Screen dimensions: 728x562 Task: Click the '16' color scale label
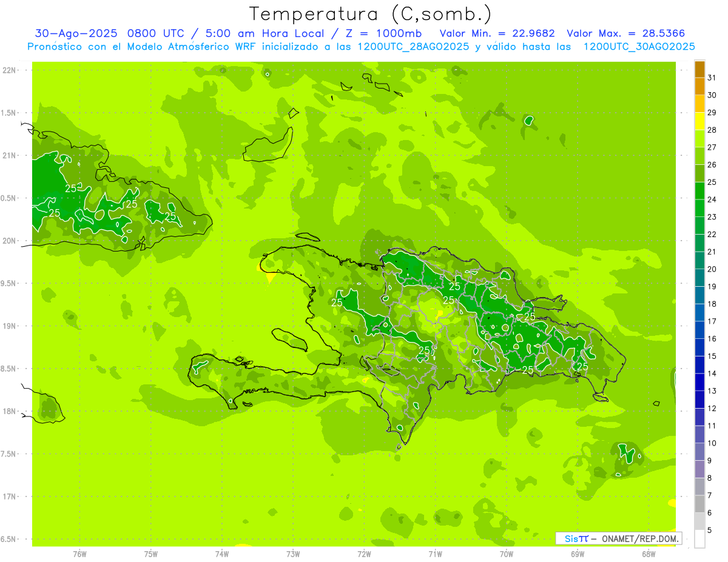click(712, 339)
